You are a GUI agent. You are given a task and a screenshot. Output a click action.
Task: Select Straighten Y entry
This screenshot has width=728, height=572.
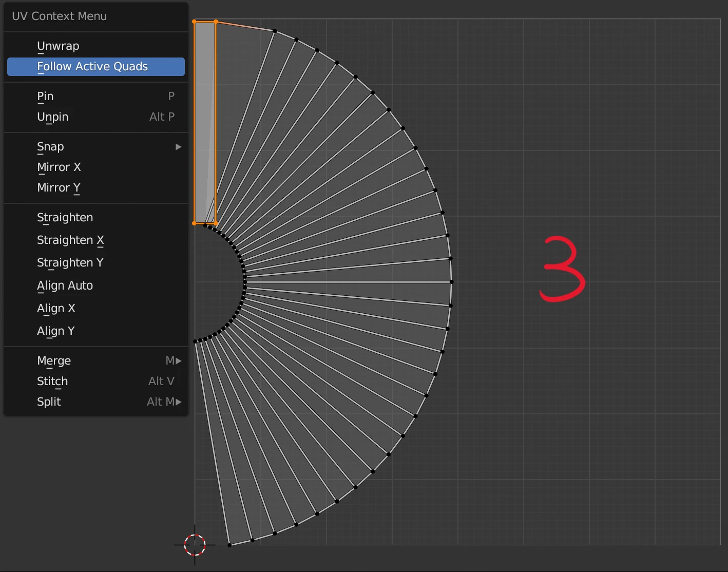pos(70,263)
